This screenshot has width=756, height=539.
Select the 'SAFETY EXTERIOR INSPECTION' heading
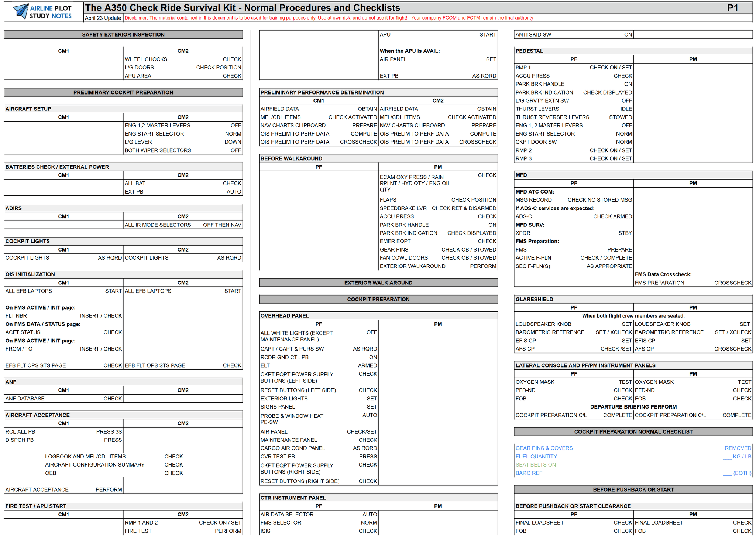tap(123, 34)
